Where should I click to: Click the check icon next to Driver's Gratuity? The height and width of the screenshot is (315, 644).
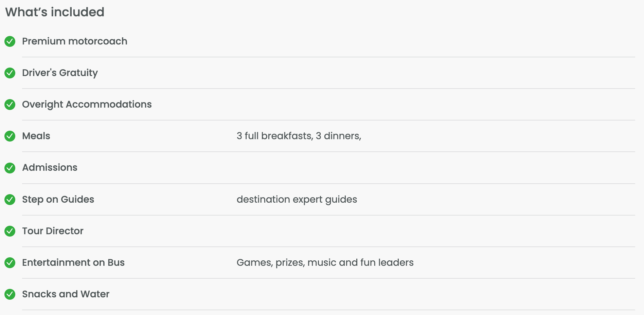[x=10, y=73]
